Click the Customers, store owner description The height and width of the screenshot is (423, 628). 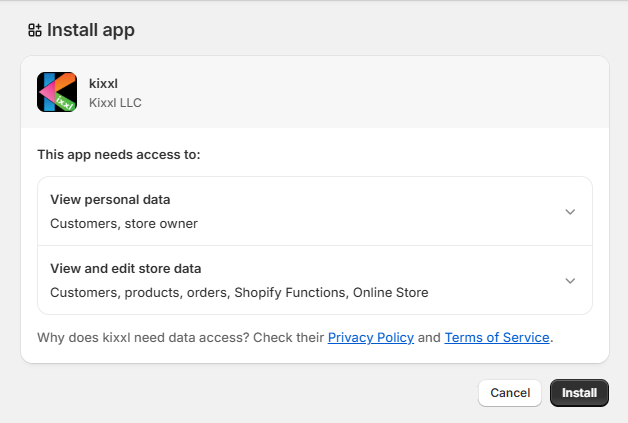pos(124,224)
